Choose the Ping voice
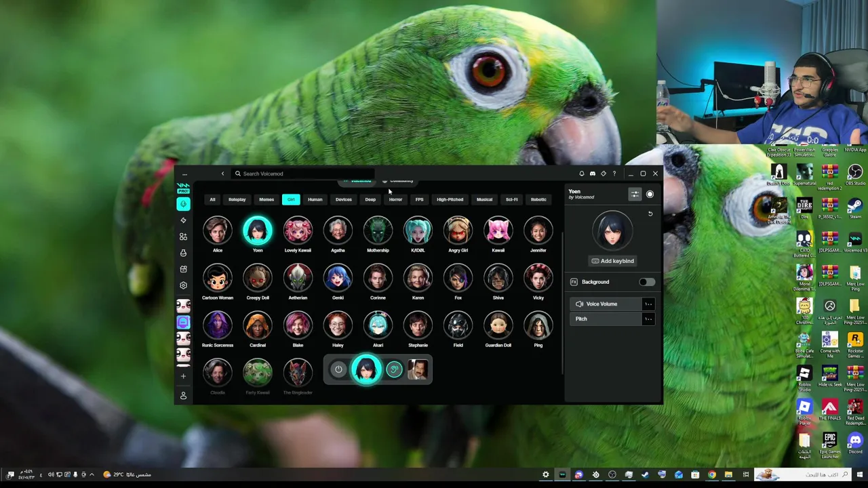Image resolution: width=868 pixels, height=488 pixels. 538,326
